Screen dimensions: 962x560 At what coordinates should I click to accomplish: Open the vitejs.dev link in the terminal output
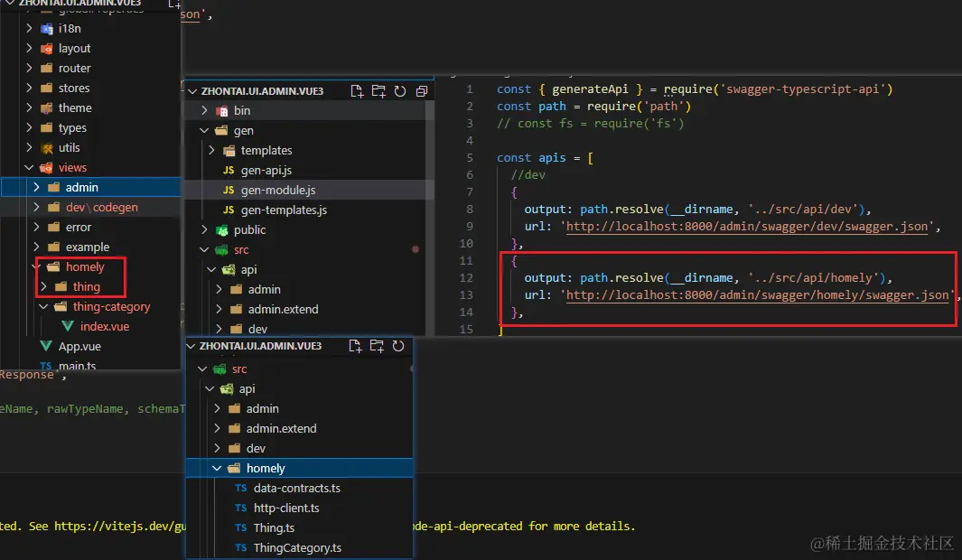pos(119,527)
